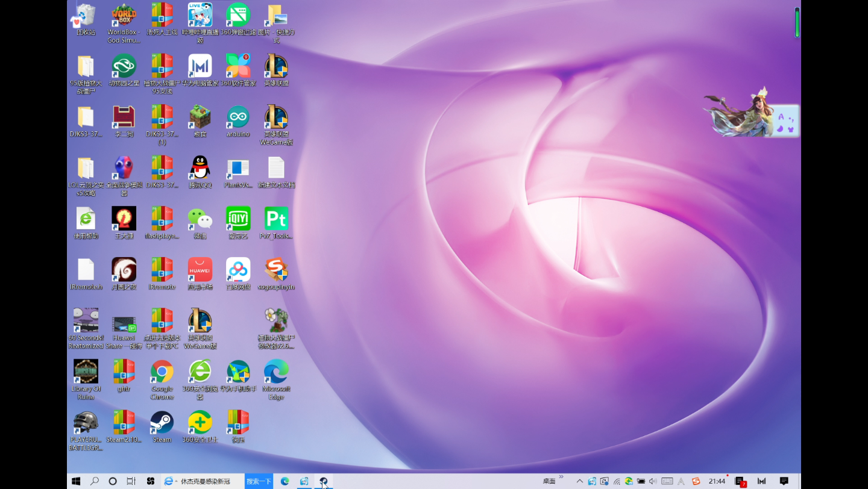The width and height of the screenshot is (868, 489).
Task: Open Edge from the taskbar
Action: click(x=285, y=481)
